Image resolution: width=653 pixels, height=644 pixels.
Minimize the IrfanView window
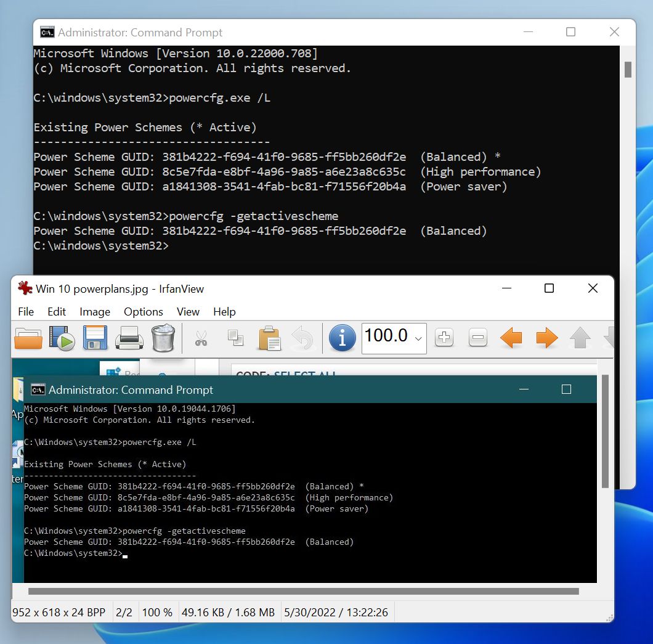(506, 288)
